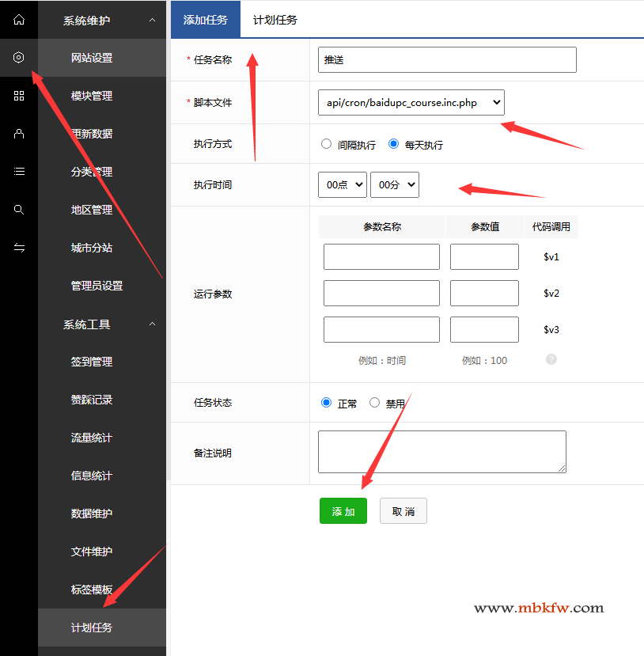Click the home icon in left rail
The image size is (644, 656).
click(19, 20)
